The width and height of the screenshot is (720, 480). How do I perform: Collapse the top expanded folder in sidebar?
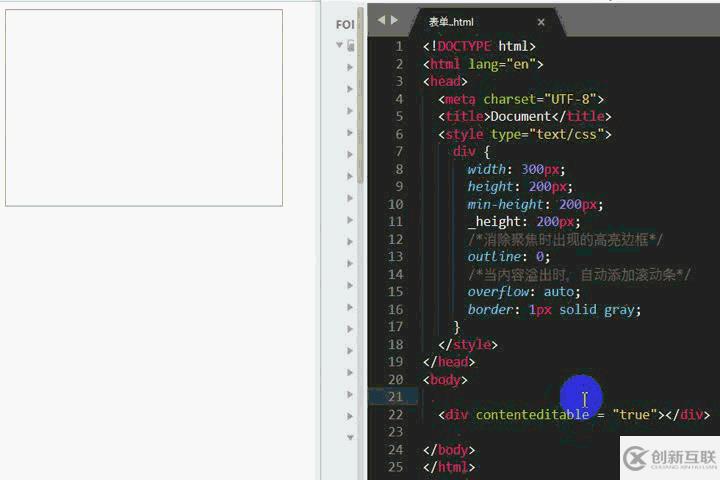(339, 45)
